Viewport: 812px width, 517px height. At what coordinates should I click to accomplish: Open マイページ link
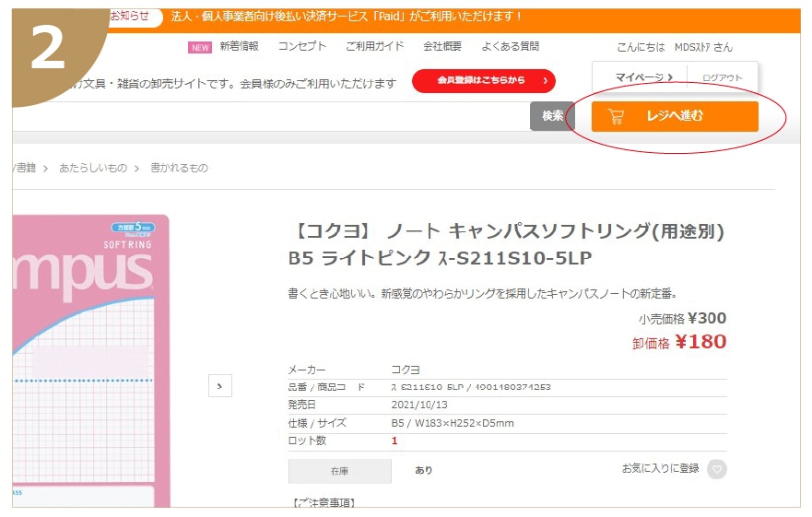click(x=643, y=77)
